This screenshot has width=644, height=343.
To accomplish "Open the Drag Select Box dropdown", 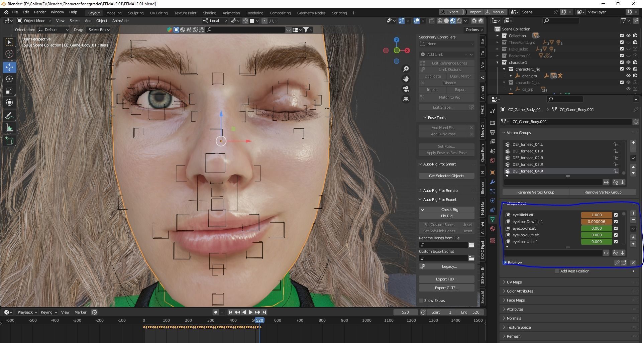I will (x=99, y=30).
